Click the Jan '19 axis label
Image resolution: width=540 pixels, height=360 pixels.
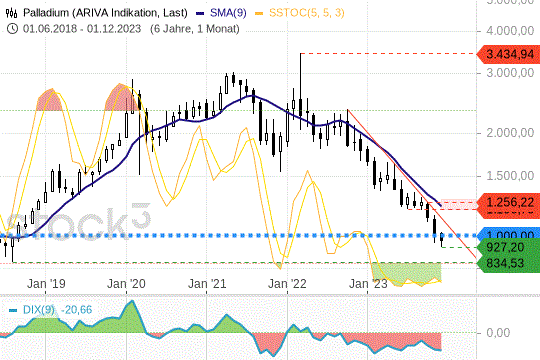pos(46,284)
